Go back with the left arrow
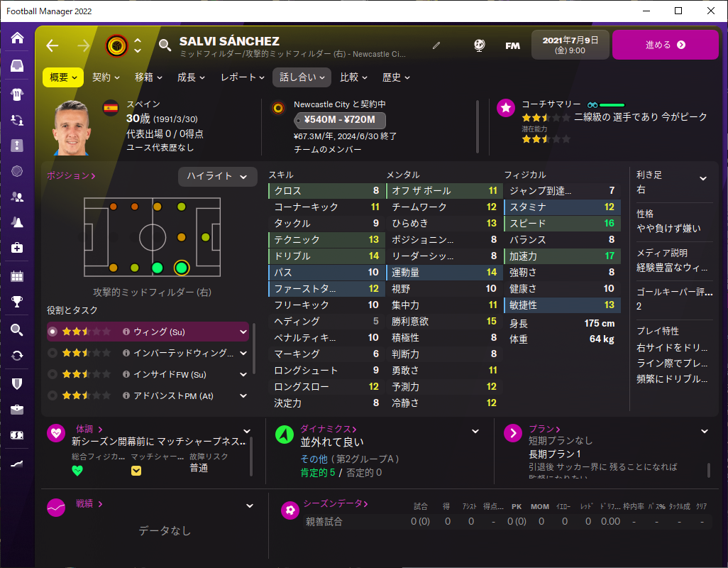This screenshot has height=568, width=728. (x=53, y=45)
